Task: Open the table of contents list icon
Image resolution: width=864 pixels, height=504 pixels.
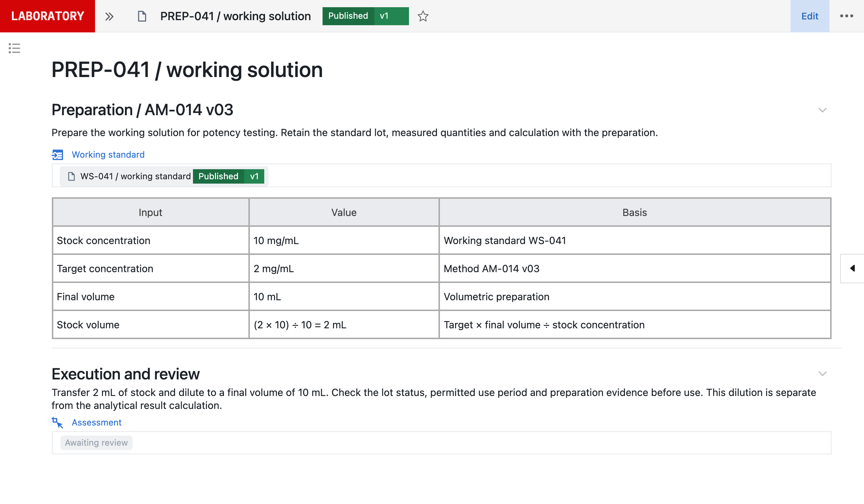Action: [14, 48]
